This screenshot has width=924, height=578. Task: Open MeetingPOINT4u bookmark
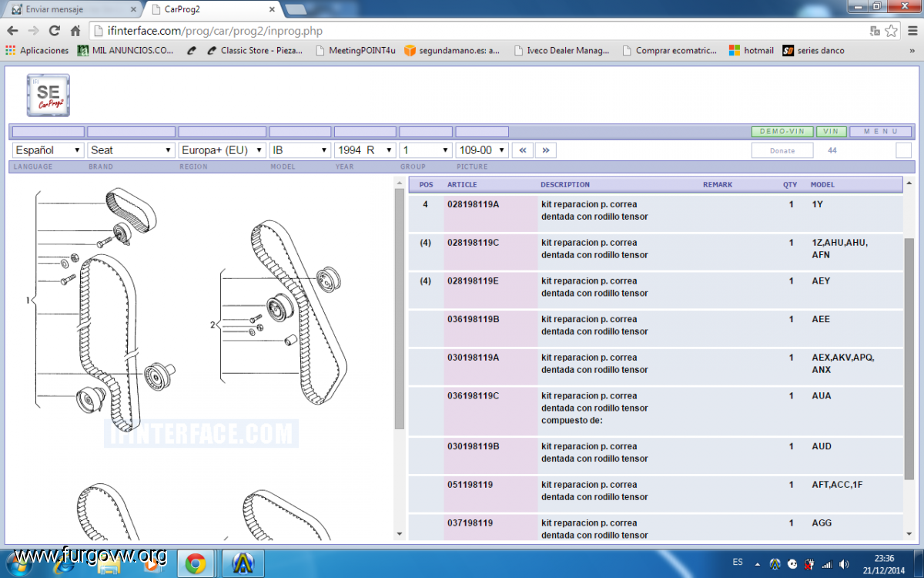pos(355,50)
